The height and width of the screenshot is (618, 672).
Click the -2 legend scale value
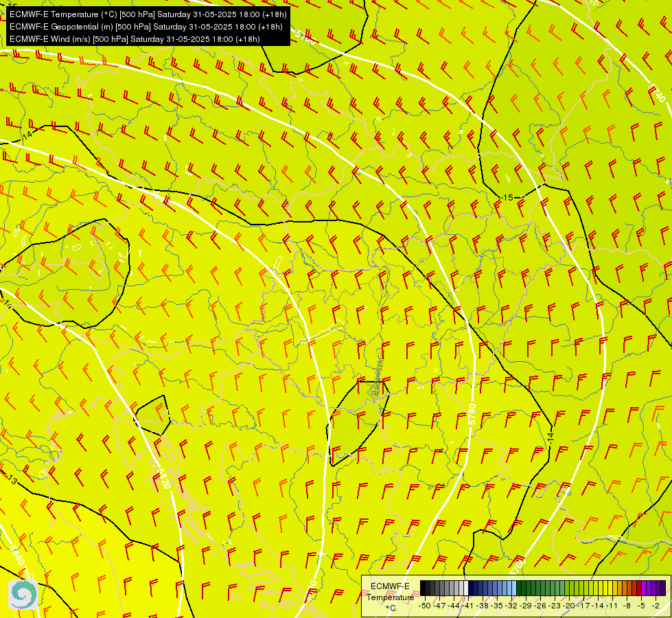[x=656, y=606]
